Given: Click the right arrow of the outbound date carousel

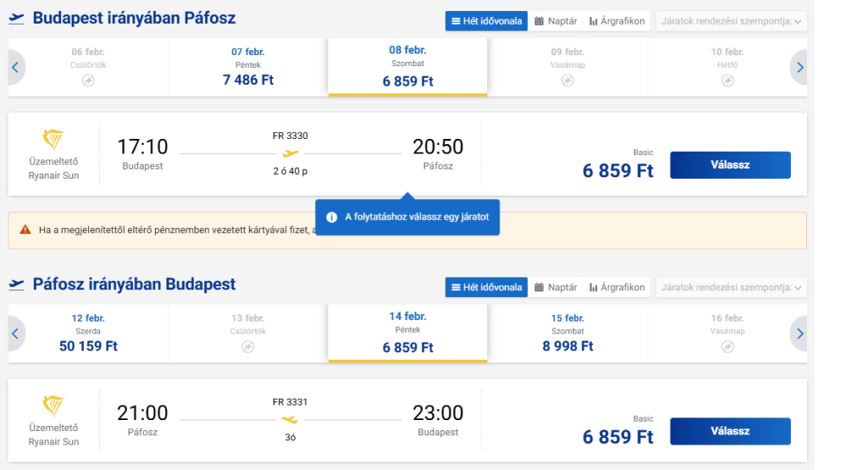Looking at the screenshot, I should pyautogui.click(x=799, y=67).
